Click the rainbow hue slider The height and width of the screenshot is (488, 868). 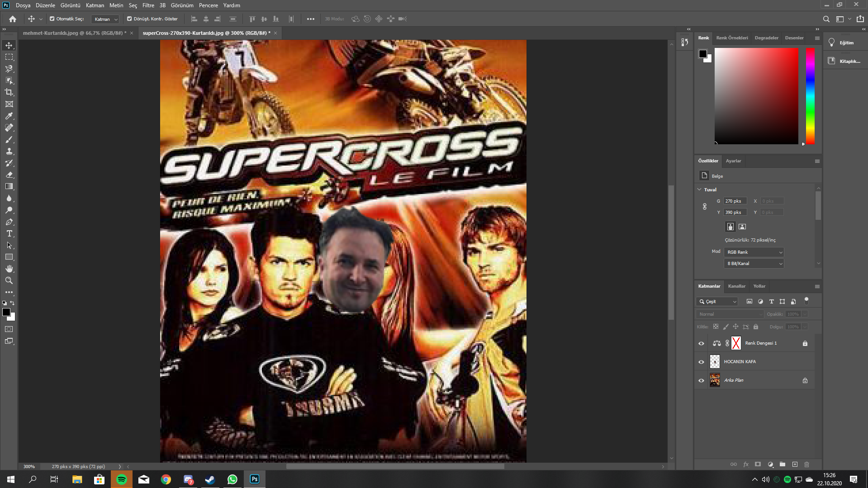coord(810,96)
